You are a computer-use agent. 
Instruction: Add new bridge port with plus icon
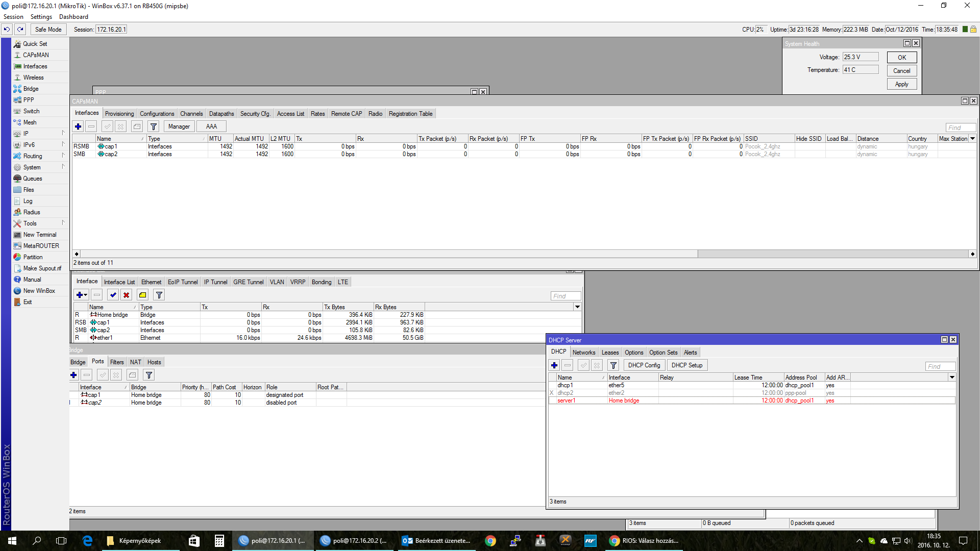pyautogui.click(x=73, y=375)
